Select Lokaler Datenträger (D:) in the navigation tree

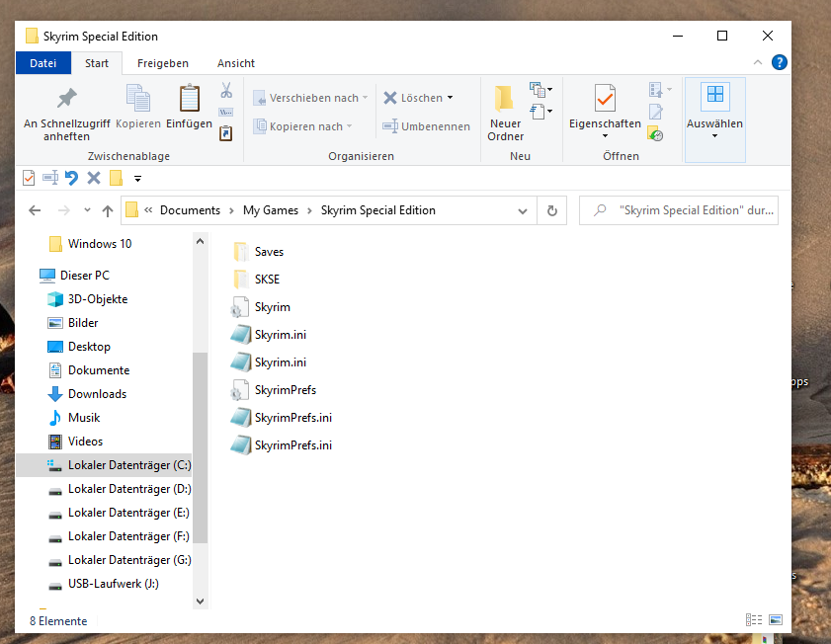click(x=128, y=489)
